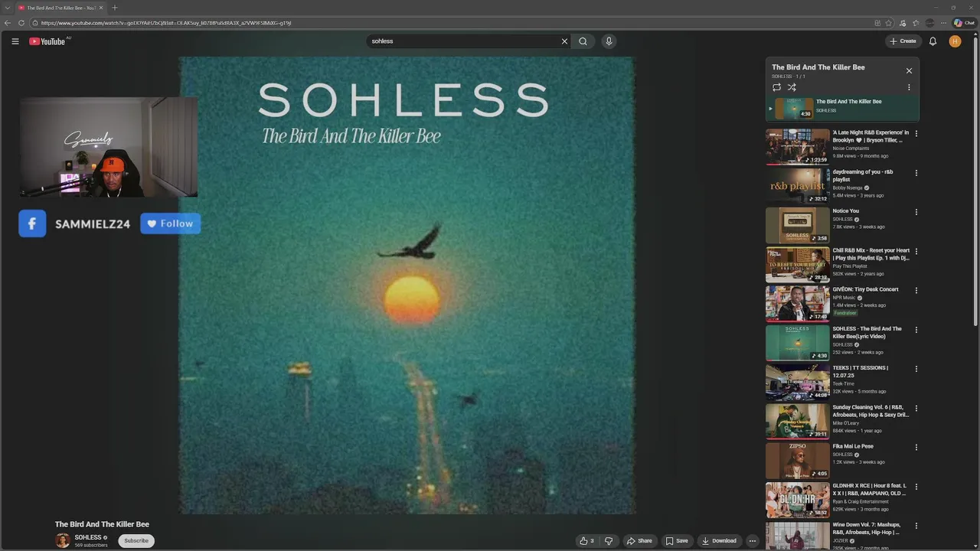This screenshot has width=980, height=551.
Task: Select current playlist item 'The Bird And The Killer Bee'
Action: 842,109
